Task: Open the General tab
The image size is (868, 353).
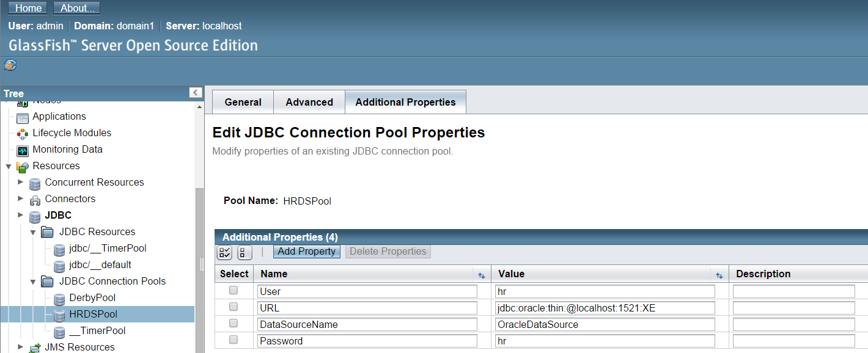Action: (x=243, y=101)
